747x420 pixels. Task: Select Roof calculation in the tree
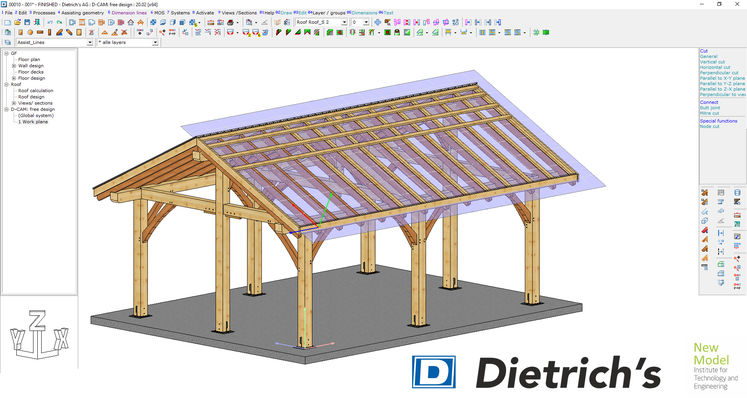tap(38, 90)
